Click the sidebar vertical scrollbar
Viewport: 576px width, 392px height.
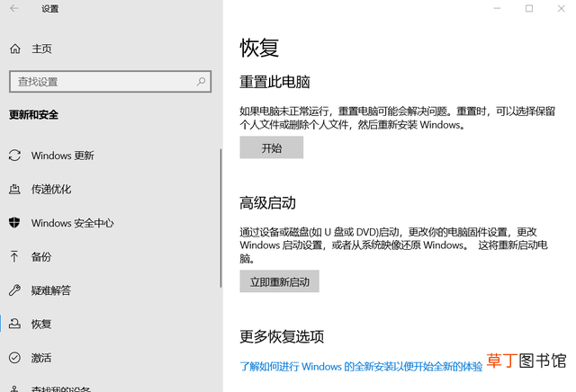(x=220, y=218)
